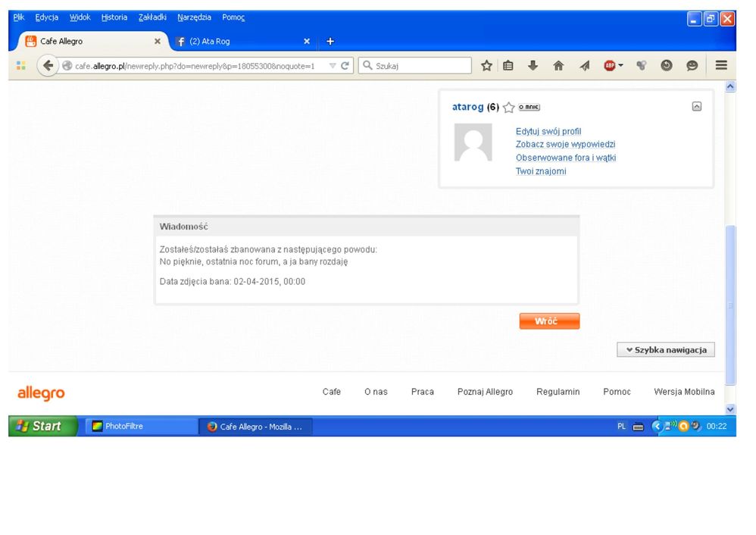Collapse the atarog user panel
756x535 pixels.
point(697,107)
